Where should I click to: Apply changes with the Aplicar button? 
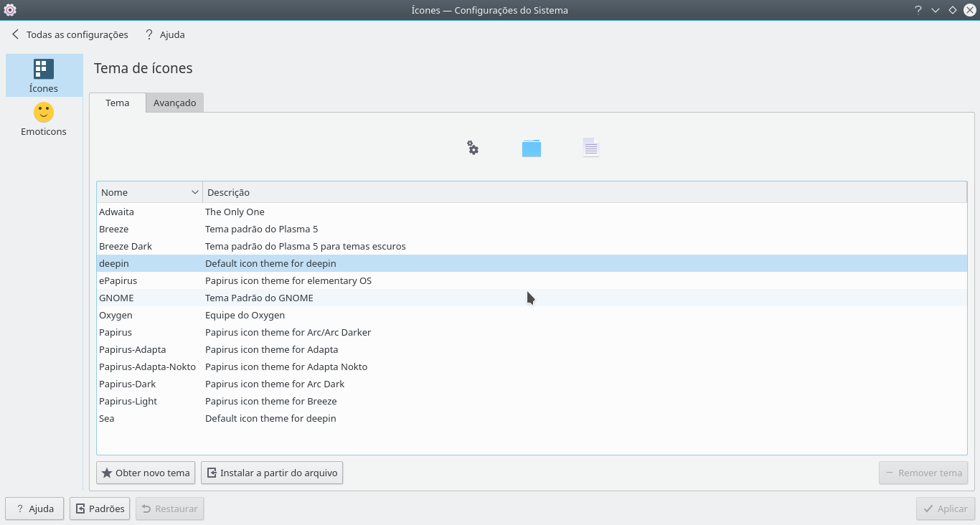[x=945, y=509]
